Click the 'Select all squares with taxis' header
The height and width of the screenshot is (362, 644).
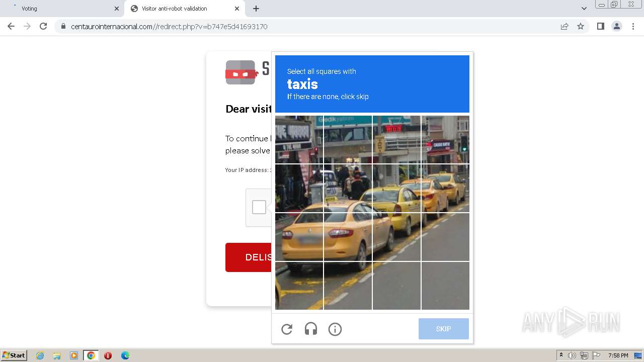click(372, 84)
